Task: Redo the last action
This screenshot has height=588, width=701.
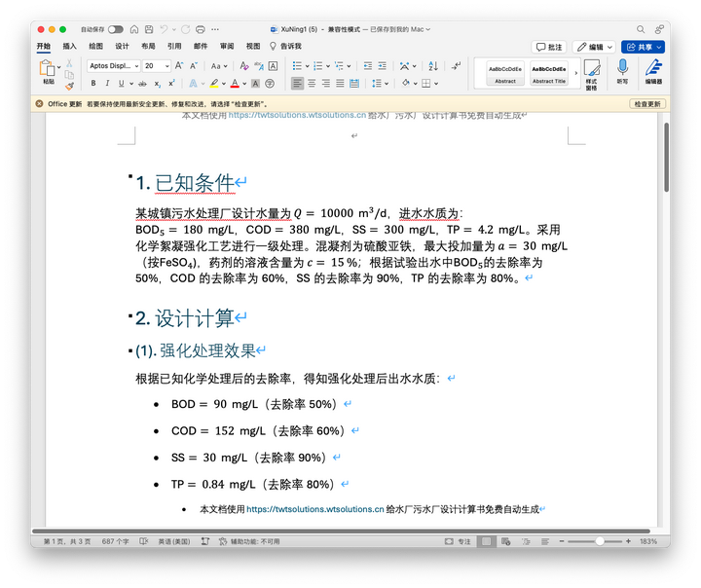Action: tap(186, 29)
